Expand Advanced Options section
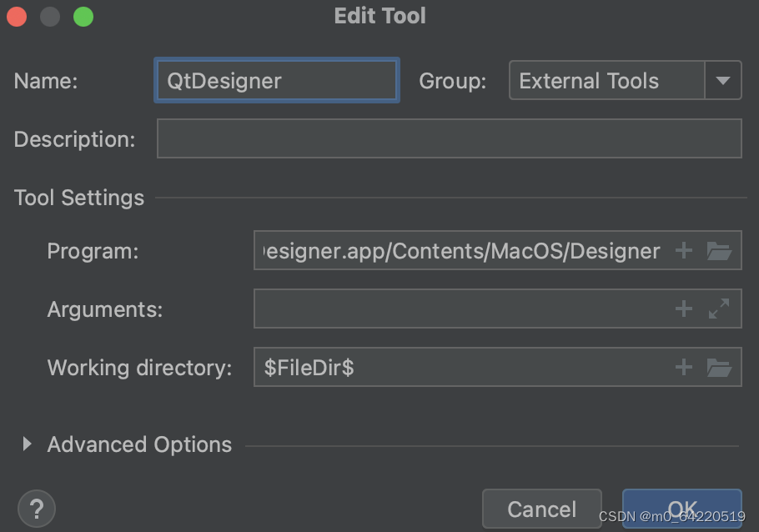Screen dimensions: 759x532 pyautogui.click(x=27, y=444)
